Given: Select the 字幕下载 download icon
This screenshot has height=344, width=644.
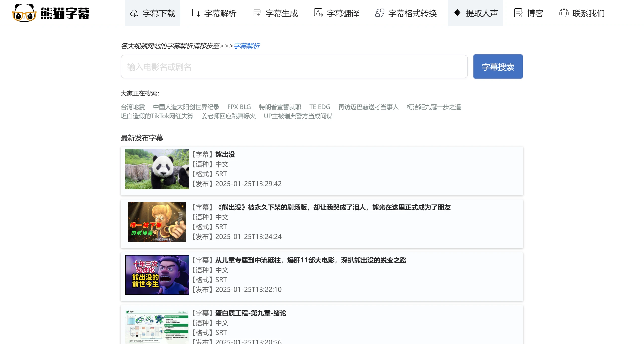Looking at the screenshot, I should coord(134,13).
